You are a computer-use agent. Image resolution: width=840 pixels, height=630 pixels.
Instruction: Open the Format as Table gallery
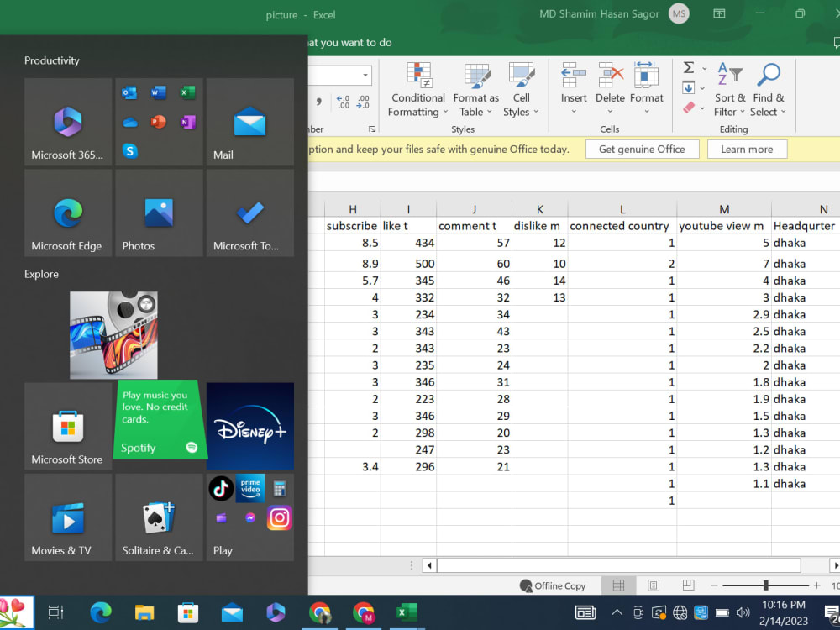475,90
